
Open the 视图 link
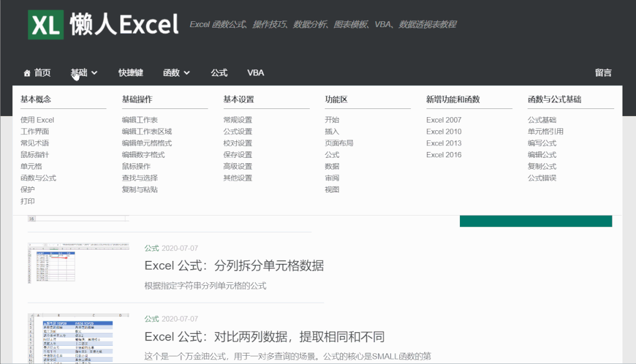point(332,190)
